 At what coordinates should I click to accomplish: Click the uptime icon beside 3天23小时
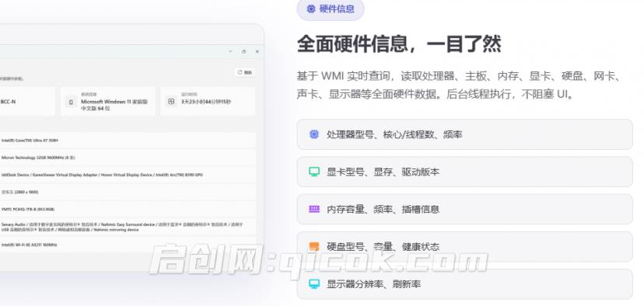(171, 101)
